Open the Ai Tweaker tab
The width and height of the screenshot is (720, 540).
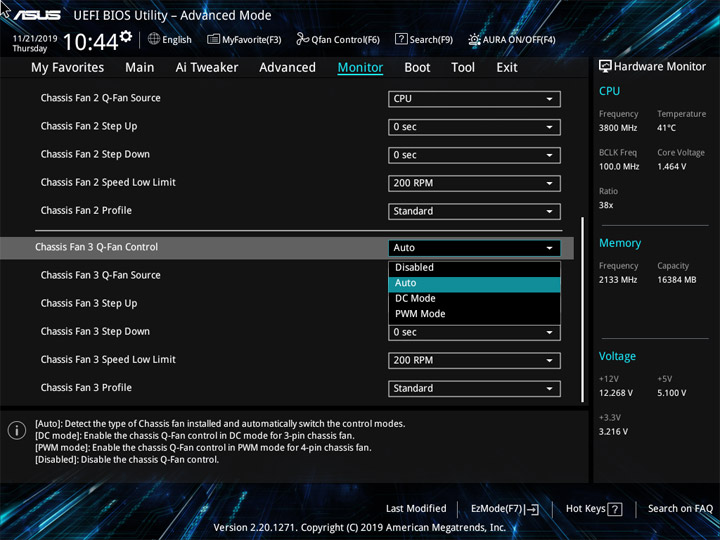tap(207, 68)
